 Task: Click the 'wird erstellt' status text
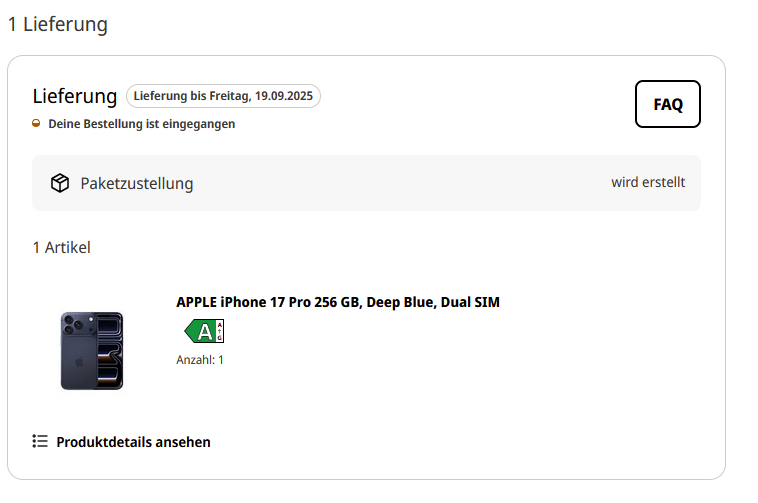pyautogui.click(x=648, y=183)
